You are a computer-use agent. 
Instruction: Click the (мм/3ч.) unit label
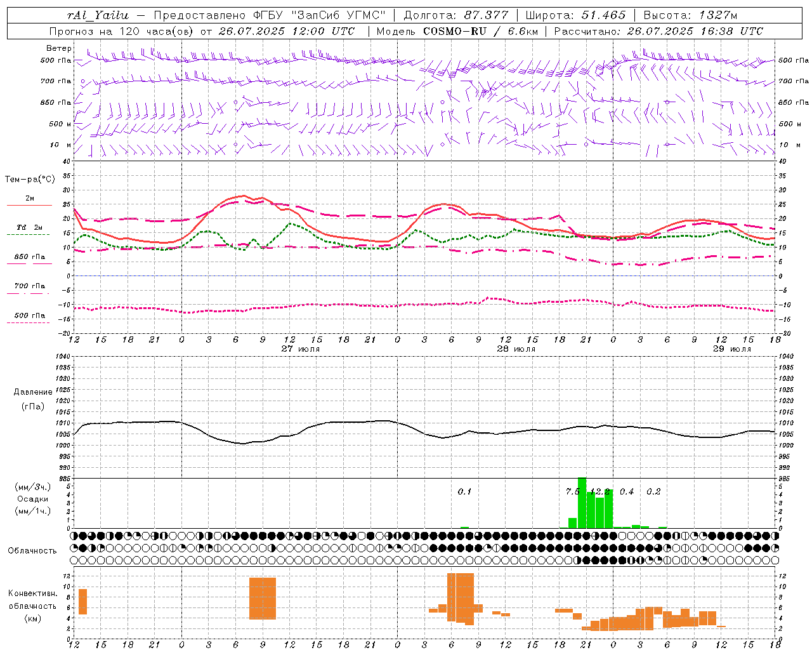coord(33,487)
